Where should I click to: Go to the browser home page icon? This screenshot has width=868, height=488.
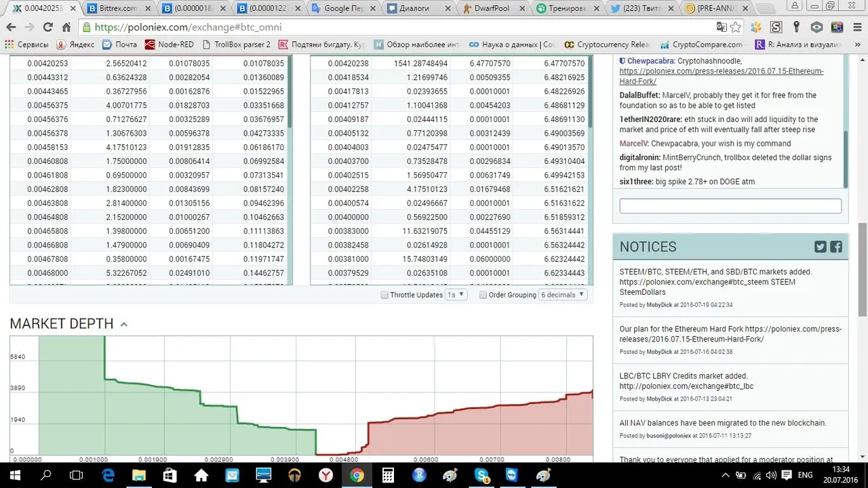pyautogui.click(x=66, y=27)
